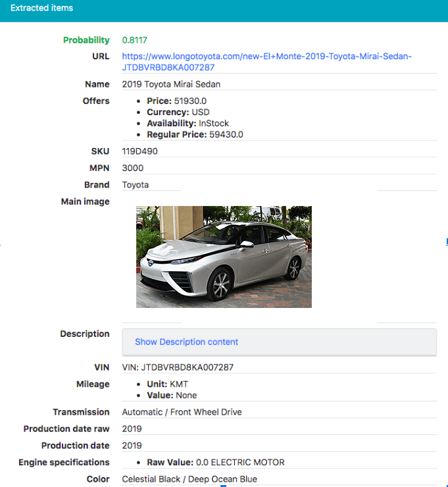This screenshot has height=487, width=448.
Task: Select the probability value 0.8117
Action: (x=134, y=40)
